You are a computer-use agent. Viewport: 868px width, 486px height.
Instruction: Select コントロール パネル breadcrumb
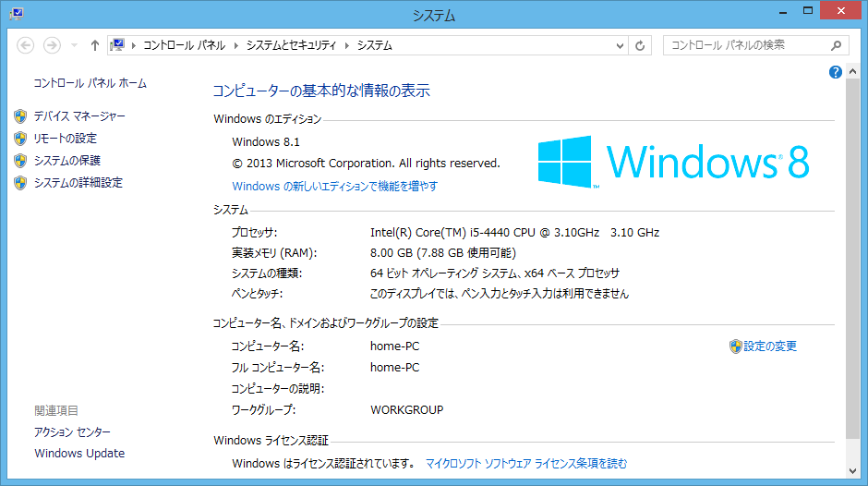185,45
